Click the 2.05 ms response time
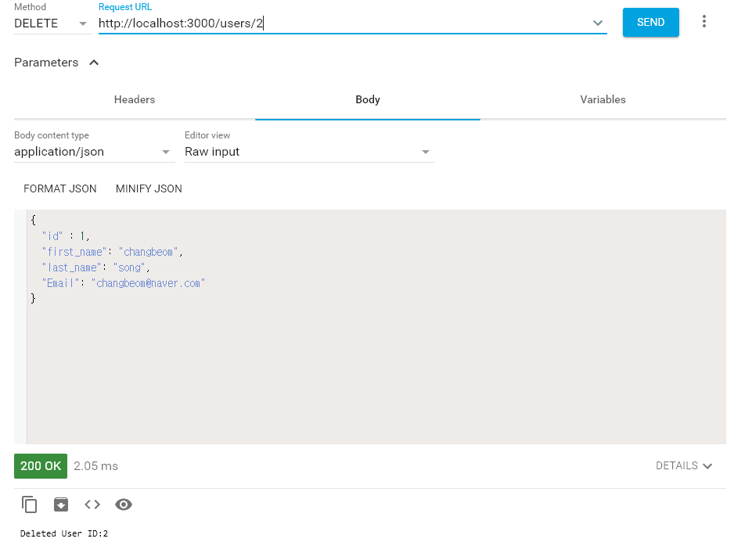Viewport: 734px width, 560px height. (96, 466)
